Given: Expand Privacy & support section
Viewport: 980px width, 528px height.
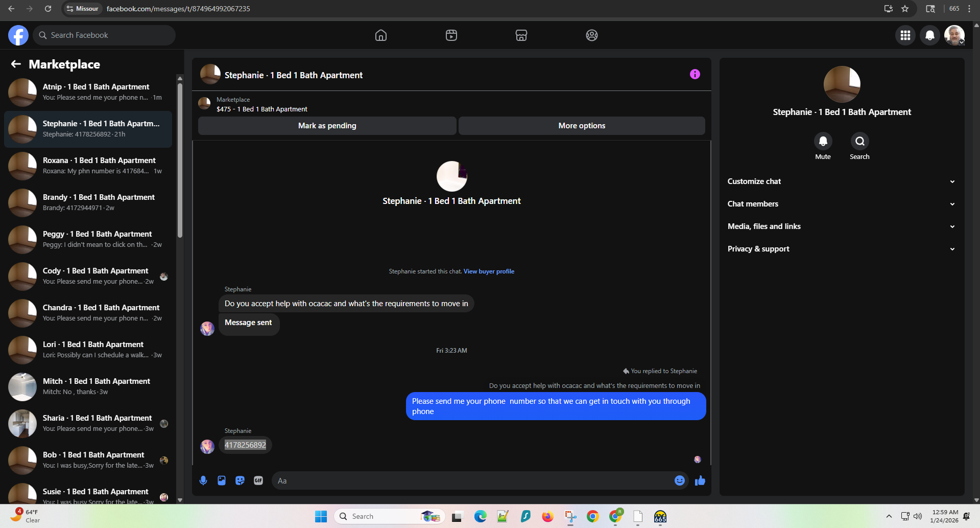Looking at the screenshot, I should coord(842,249).
